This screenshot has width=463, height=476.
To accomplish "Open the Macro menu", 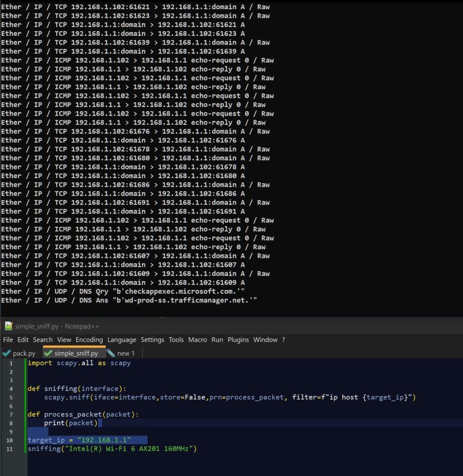I will (x=197, y=340).
